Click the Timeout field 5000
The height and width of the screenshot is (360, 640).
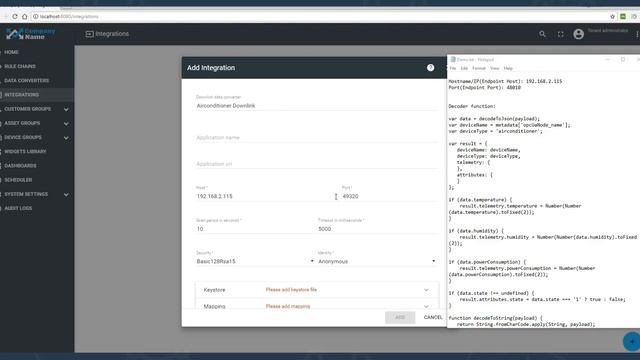click(377, 229)
